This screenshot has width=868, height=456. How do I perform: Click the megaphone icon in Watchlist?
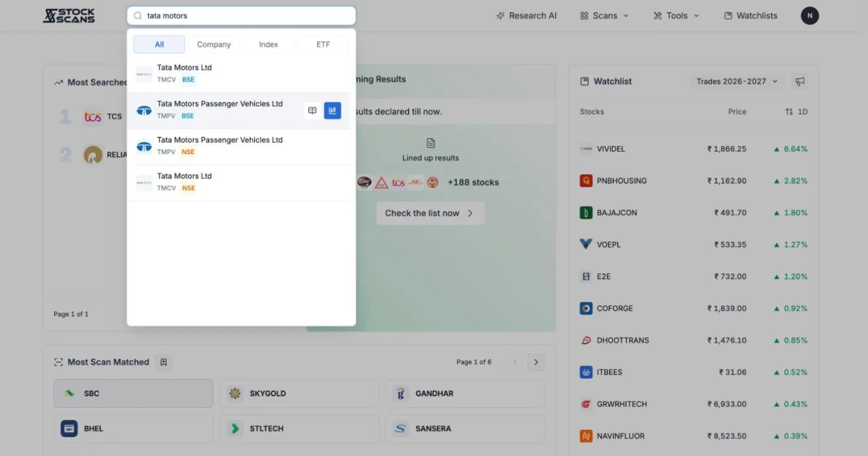tap(800, 81)
